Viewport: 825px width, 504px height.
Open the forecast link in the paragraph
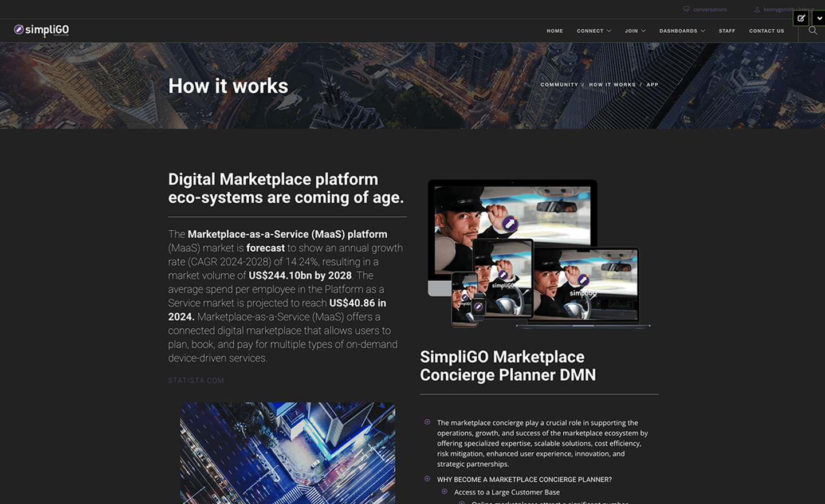tap(265, 248)
